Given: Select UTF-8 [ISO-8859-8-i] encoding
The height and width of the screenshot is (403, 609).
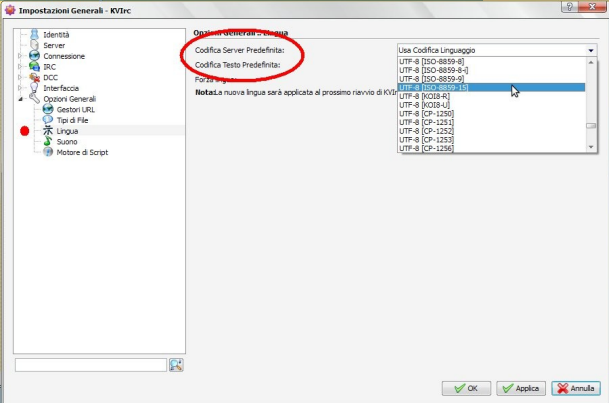Looking at the screenshot, I should pos(491,70).
